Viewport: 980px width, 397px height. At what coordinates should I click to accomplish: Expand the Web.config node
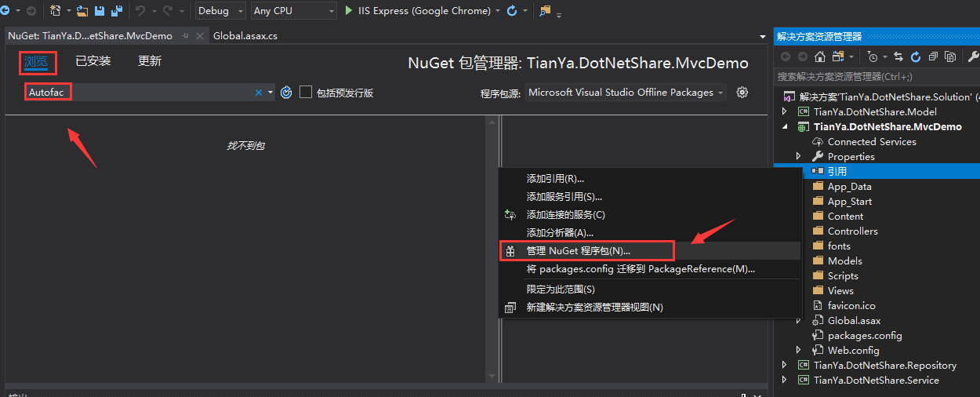(x=799, y=351)
